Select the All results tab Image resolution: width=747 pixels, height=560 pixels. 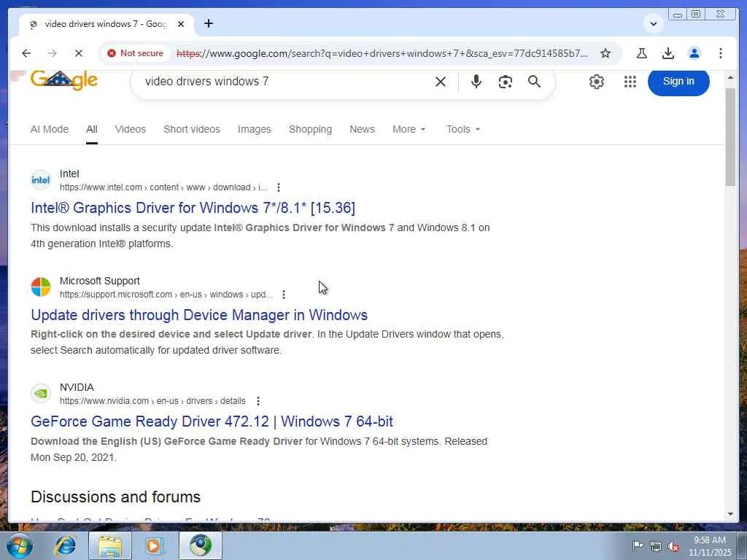[x=92, y=129]
